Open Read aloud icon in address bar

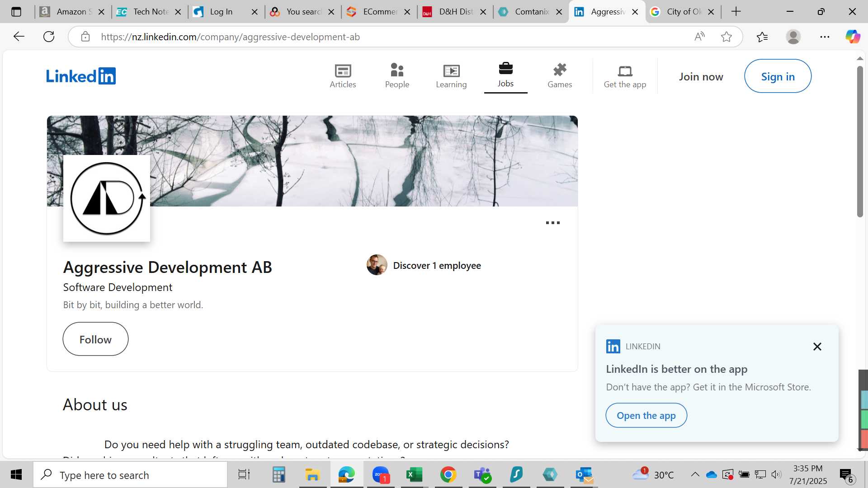(x=699, y=37)
